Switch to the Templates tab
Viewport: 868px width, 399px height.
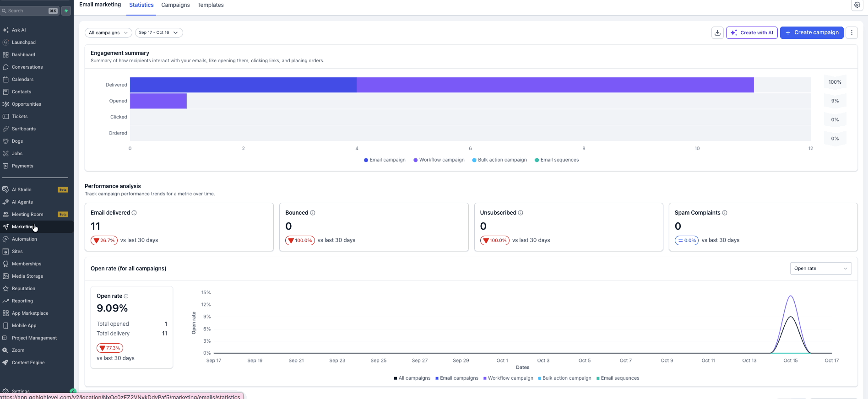[211, 5]
